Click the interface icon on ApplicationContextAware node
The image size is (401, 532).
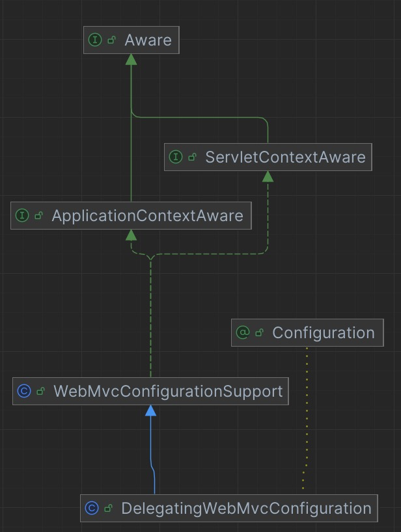(x=22, y=215)
